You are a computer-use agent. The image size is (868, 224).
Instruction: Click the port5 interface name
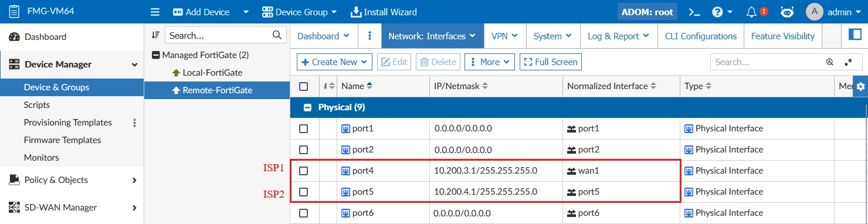pos(363,192)
